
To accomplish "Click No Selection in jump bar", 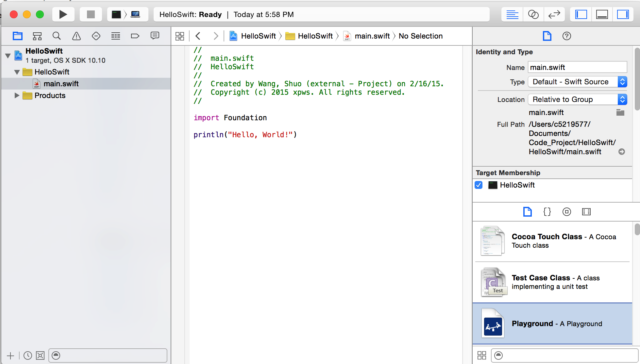I will [421, 36].
